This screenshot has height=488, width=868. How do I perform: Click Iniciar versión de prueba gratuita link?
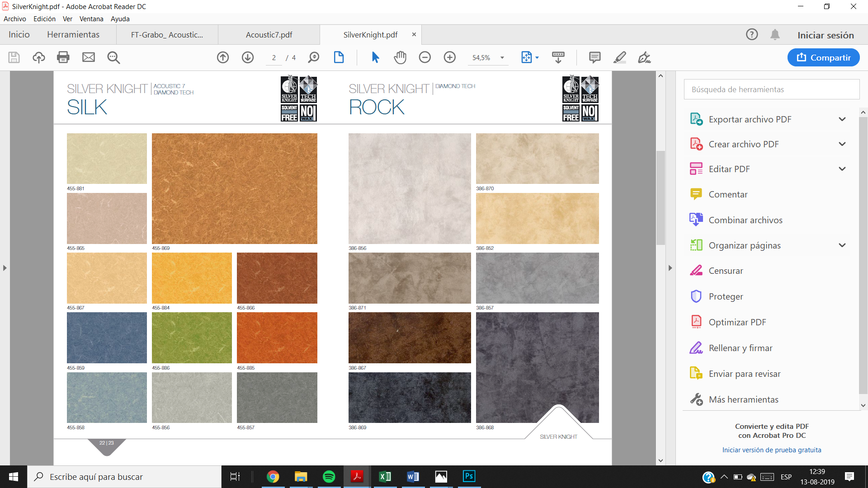tap(772, 450)
